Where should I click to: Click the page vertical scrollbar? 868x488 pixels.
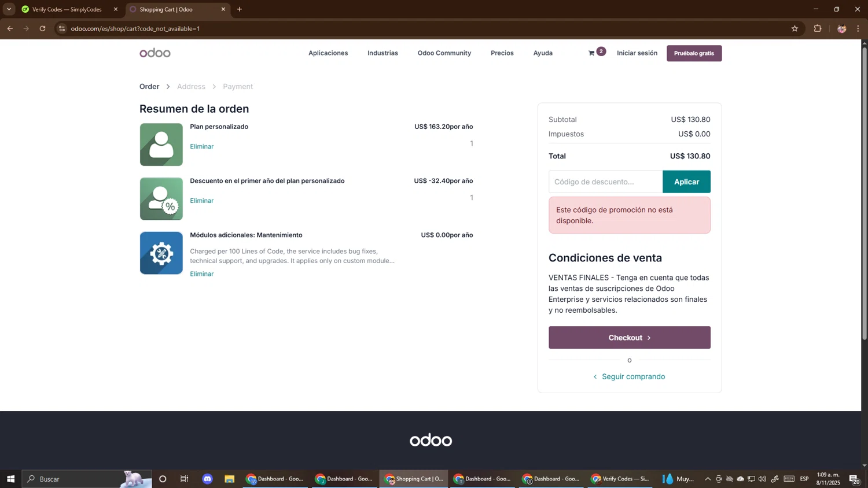coord(865,193)
